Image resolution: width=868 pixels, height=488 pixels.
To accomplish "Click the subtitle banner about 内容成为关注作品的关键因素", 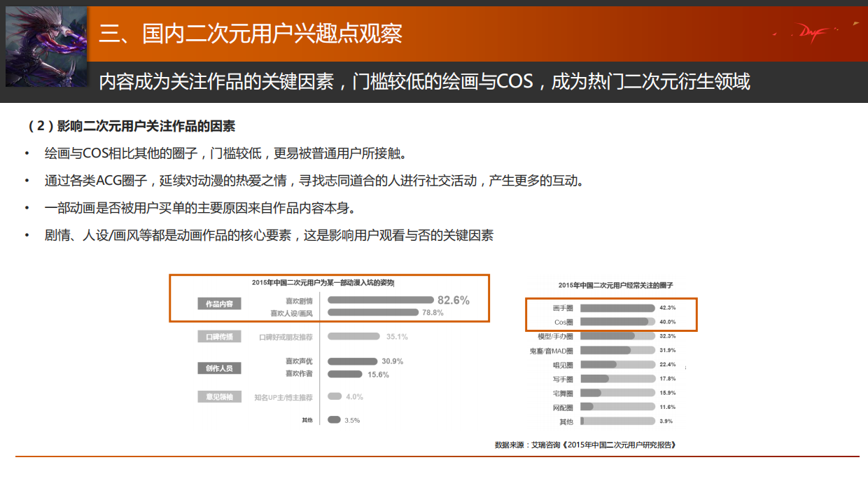I will pyautogui.click(x=427, y=82).
